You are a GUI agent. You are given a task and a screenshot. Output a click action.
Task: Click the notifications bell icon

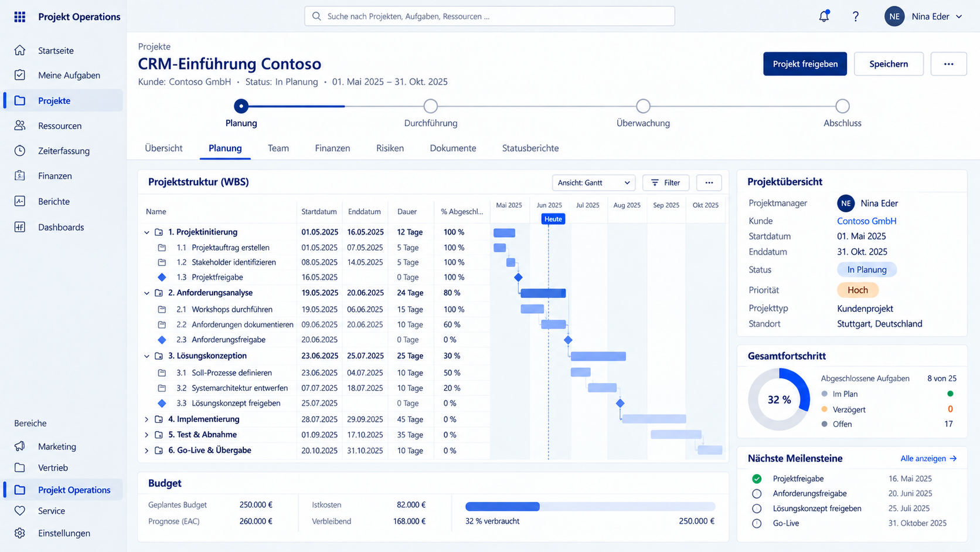(x=824, y=16)
